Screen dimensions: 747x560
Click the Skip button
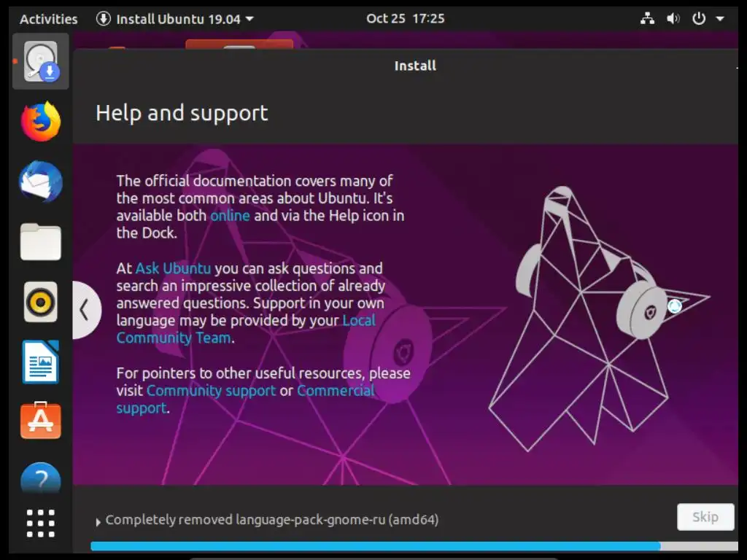[705, 517]
